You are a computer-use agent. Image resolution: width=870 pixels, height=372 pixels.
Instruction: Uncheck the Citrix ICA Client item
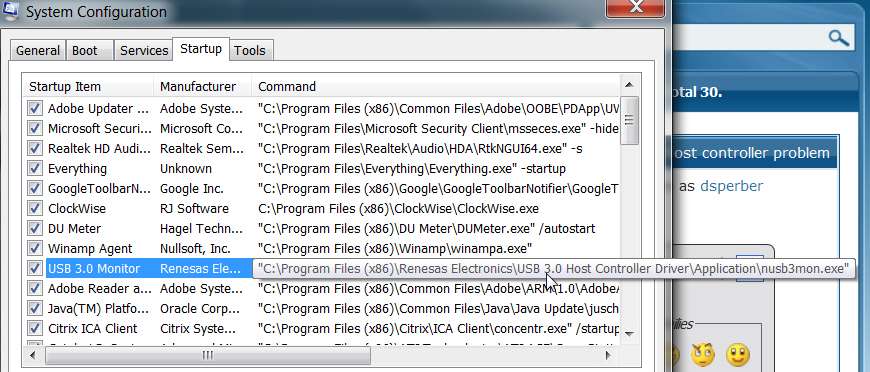pyautogui.click(x=34, y=328)
